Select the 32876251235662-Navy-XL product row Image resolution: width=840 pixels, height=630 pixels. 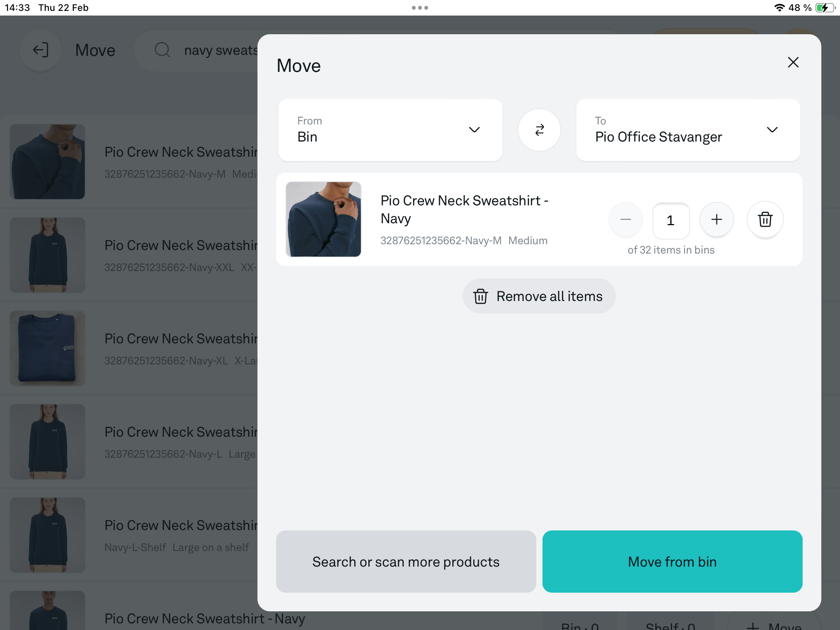tap(129, 348)
